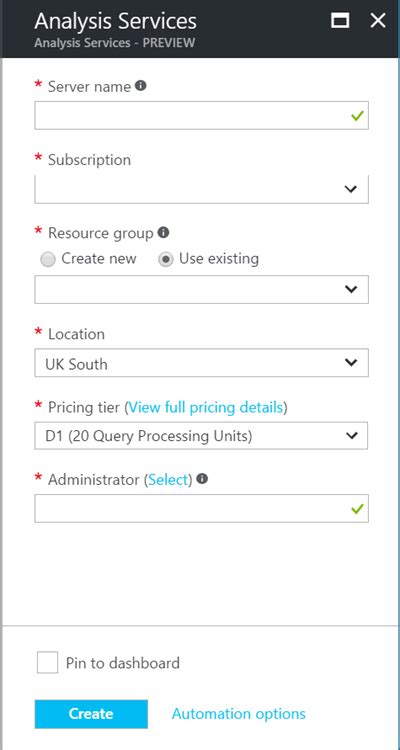Expand the Pricing tier D1 dropdown

201,436
